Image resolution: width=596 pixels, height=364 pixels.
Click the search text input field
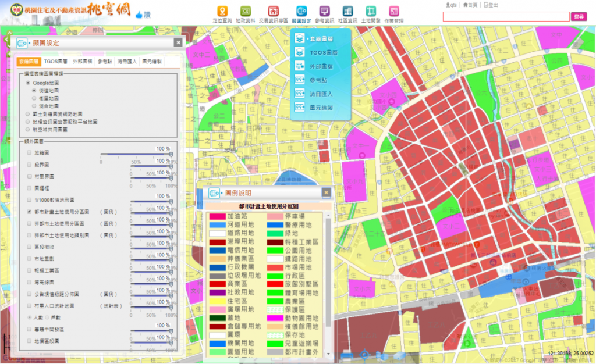[x=506, y=16]
